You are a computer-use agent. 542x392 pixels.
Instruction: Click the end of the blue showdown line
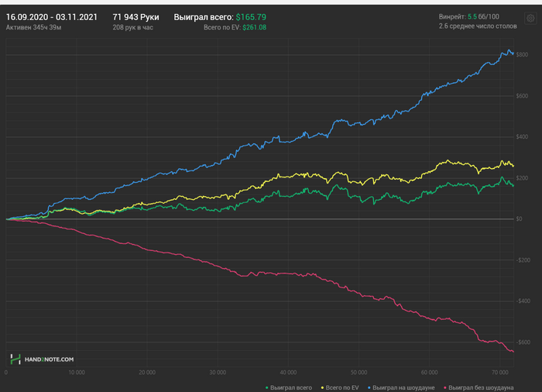pos(513,53)
